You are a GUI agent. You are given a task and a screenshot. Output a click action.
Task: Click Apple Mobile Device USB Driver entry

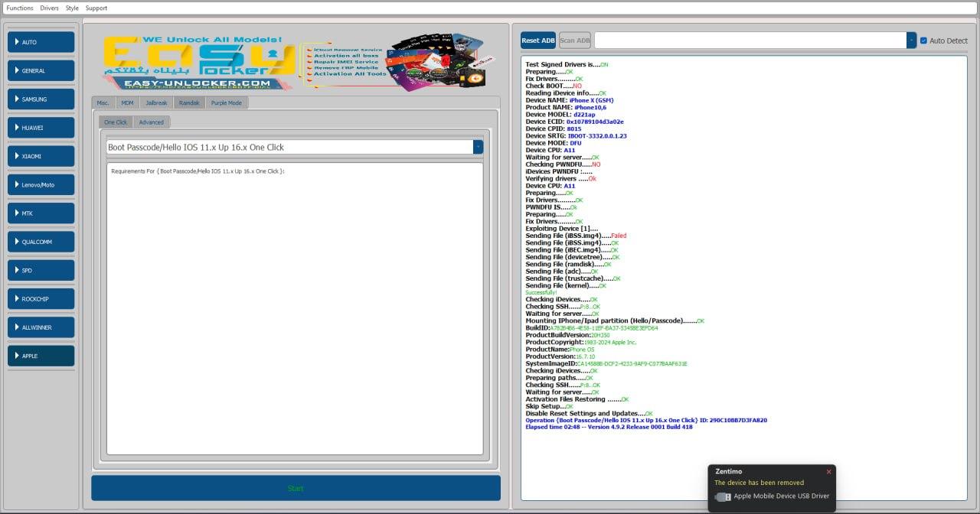point(781,496)
